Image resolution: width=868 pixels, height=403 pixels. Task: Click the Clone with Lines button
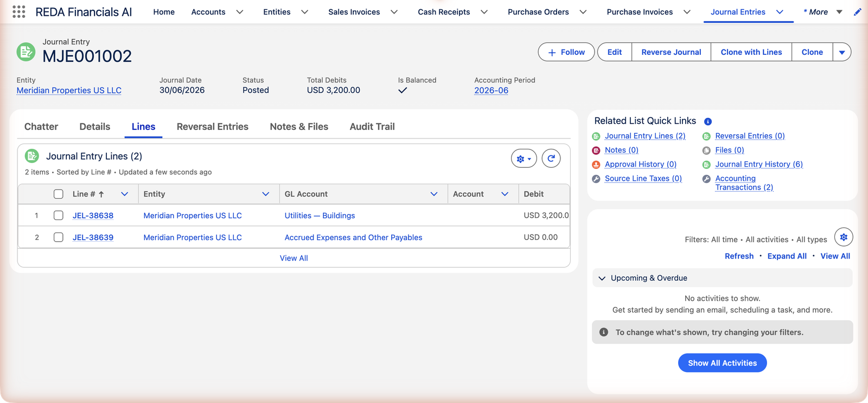click(751, 52)
